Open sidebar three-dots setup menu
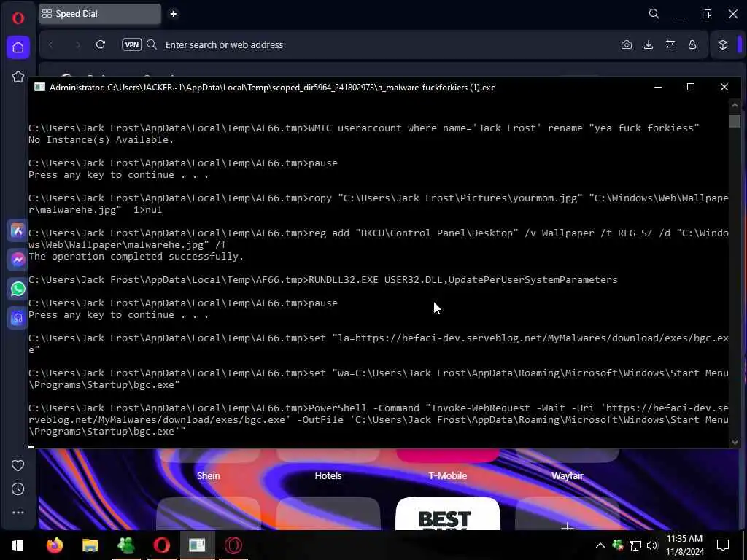The width and height of the screenshot is (747, 560). pyautogui.click(x=18, y=513)
